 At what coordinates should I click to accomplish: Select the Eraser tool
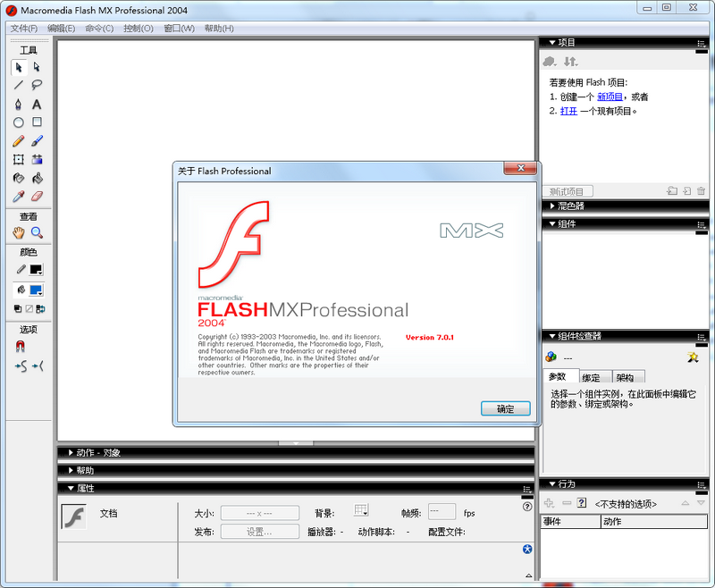click(37, 196)
